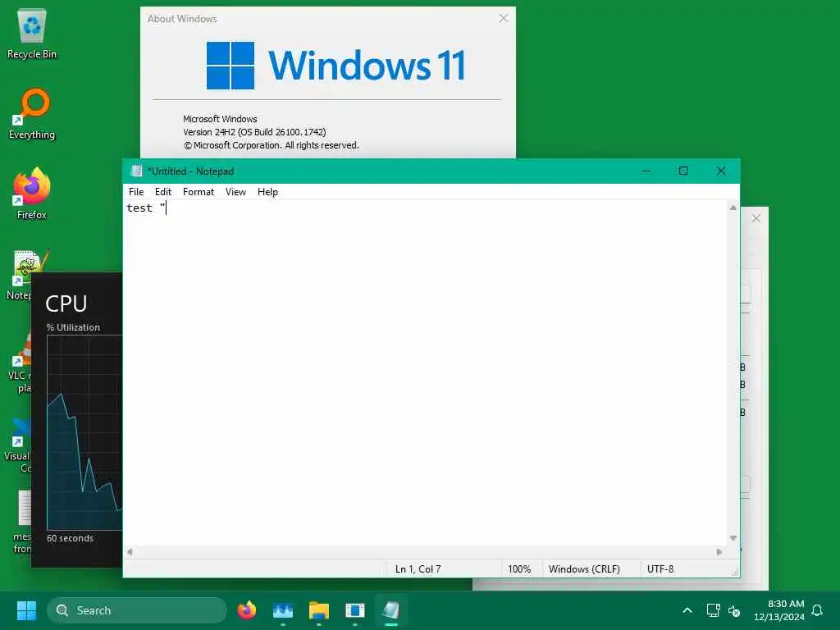Open the VLC media player desktop shortcut
The height and width of the screenshot is (630, 840).
[x=21, y=362]
